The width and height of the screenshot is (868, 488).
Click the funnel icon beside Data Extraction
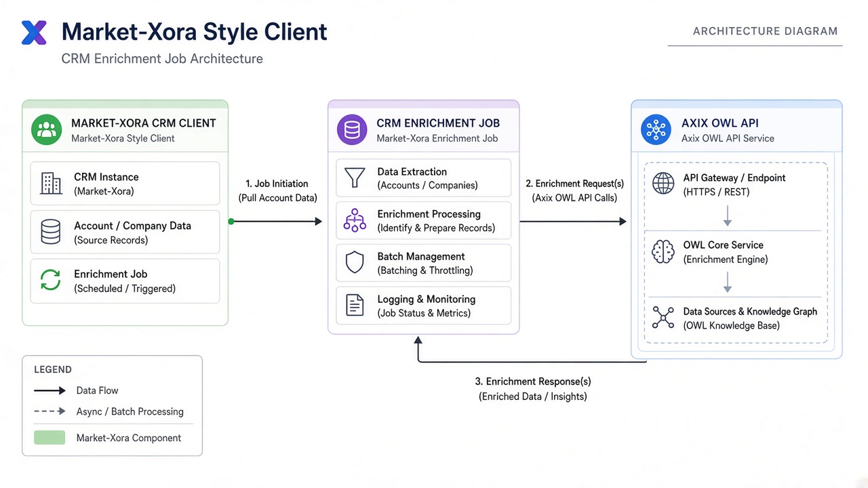[355, 178]
